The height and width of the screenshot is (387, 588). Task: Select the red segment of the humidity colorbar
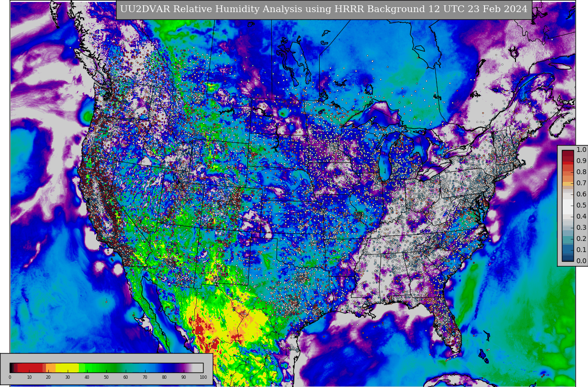30,368
